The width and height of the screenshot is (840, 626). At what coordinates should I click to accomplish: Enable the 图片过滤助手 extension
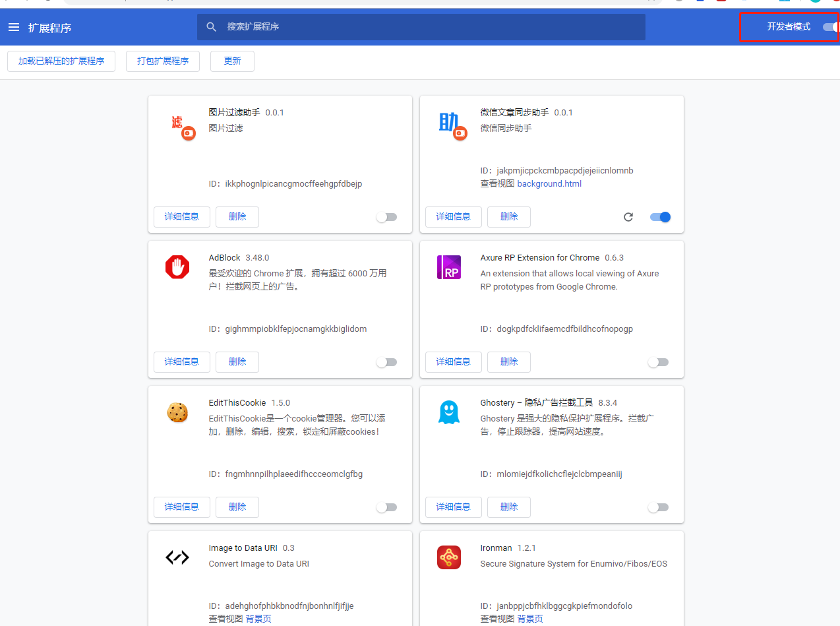point(386,217)
